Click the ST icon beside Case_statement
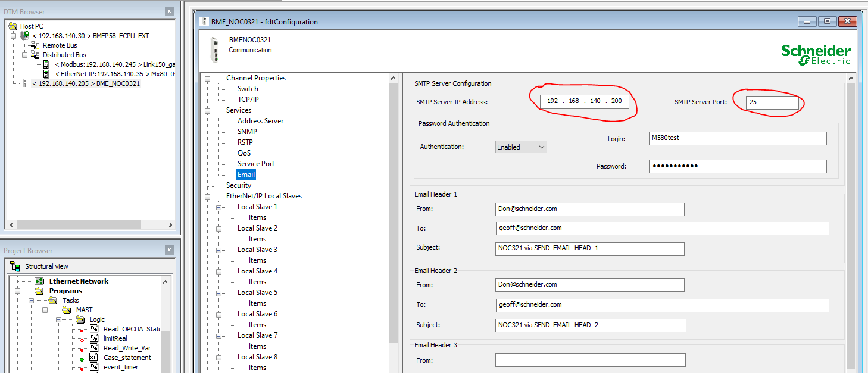The width and height of the screenshot is (868, 373). pos(94,358)
